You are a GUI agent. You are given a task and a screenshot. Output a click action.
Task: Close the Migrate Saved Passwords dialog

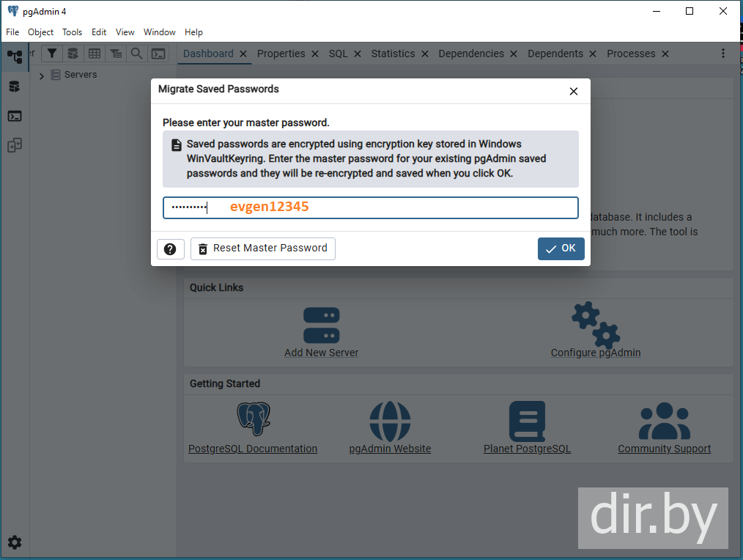click(573, 91)
